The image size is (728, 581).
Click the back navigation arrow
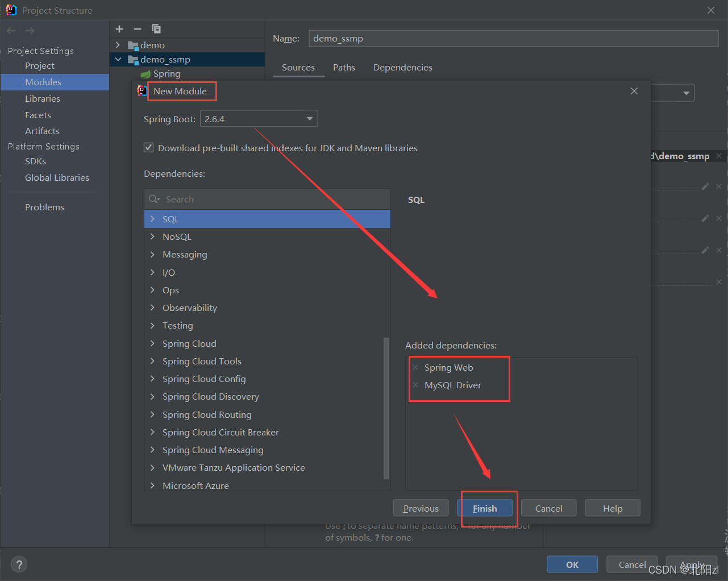tap(11, 31)
